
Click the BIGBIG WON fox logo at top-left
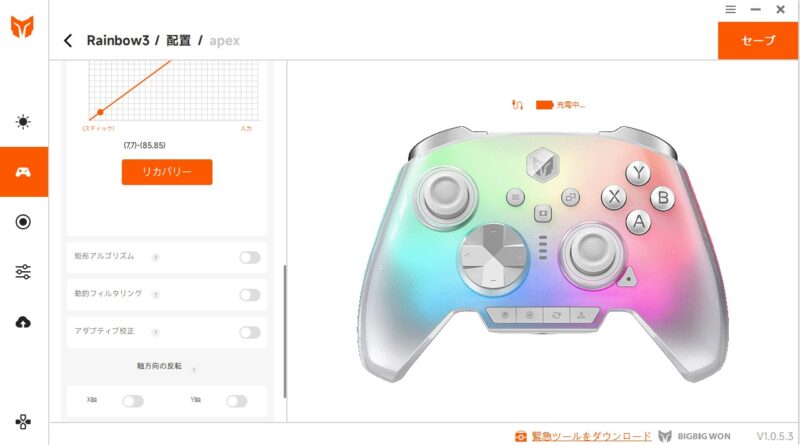(x=22, y=27)
